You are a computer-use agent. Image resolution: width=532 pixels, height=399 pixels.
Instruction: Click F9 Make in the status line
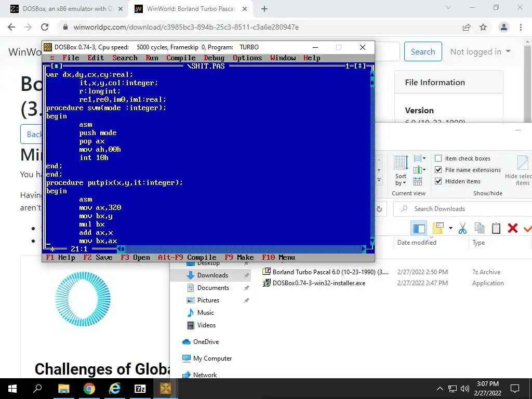point(239,258)
